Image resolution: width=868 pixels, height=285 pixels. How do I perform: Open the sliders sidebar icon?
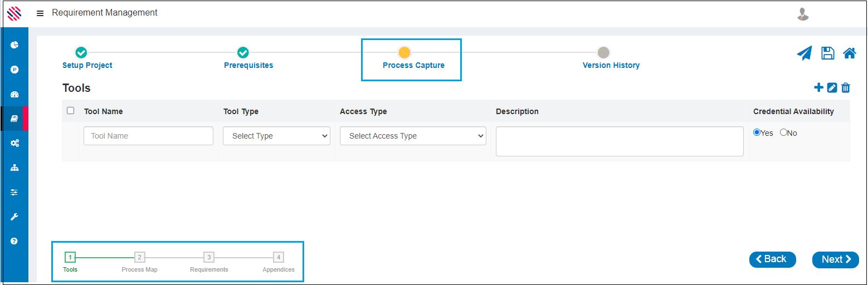point(14,192)
